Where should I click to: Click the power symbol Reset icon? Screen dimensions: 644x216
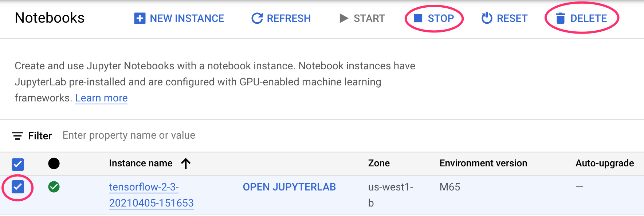pyautogui.click(x=487, y=18)
